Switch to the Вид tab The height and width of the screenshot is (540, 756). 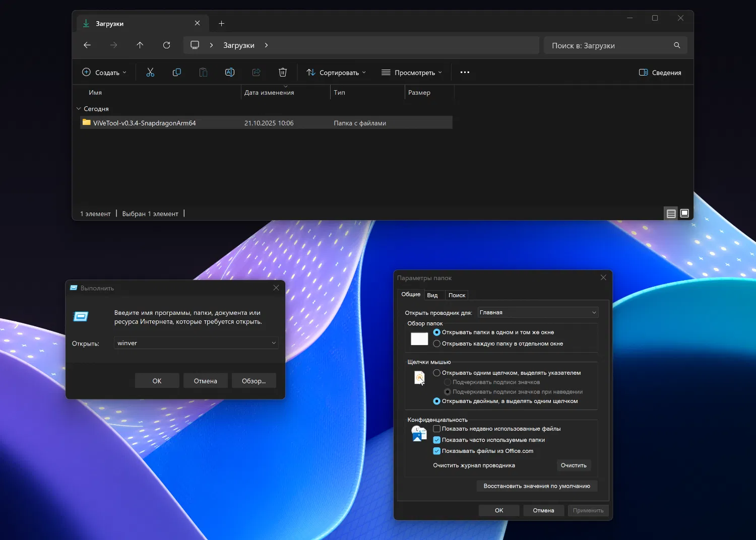tap(432, 295)
